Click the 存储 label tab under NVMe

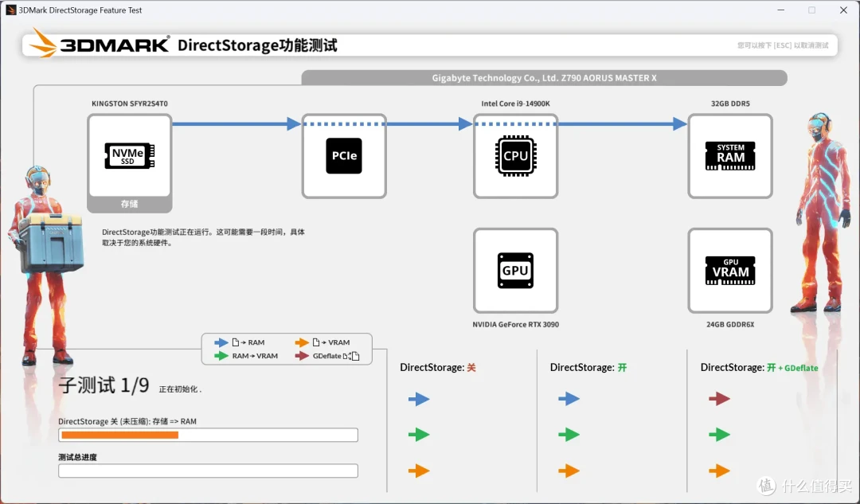(130, 204)
